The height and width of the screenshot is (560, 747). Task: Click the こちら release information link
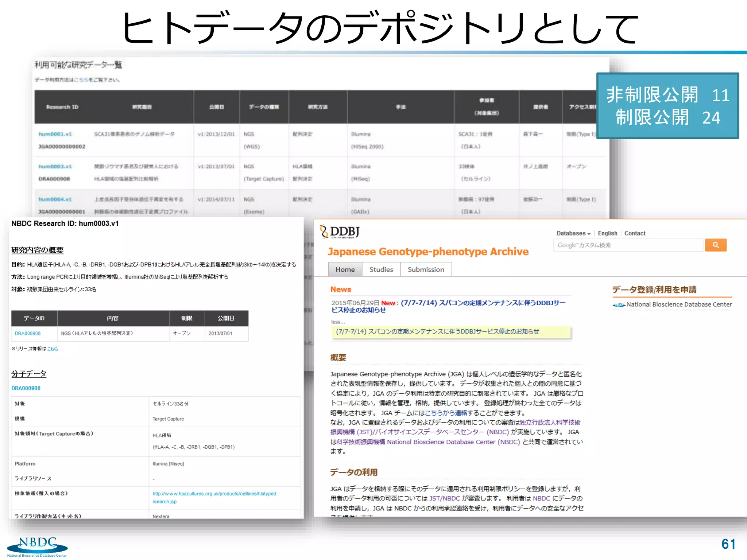53,349
